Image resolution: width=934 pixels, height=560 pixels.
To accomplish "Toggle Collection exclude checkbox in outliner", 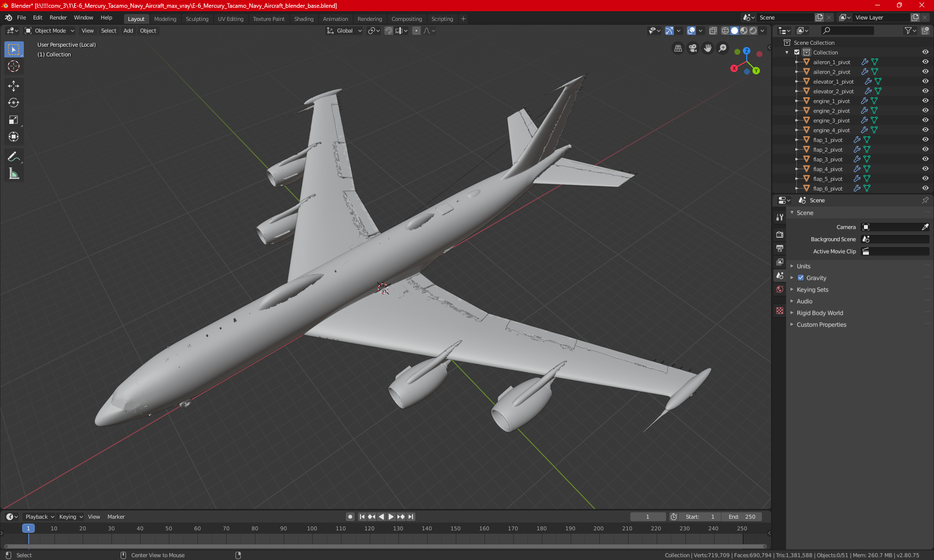I will coord(797,52).
